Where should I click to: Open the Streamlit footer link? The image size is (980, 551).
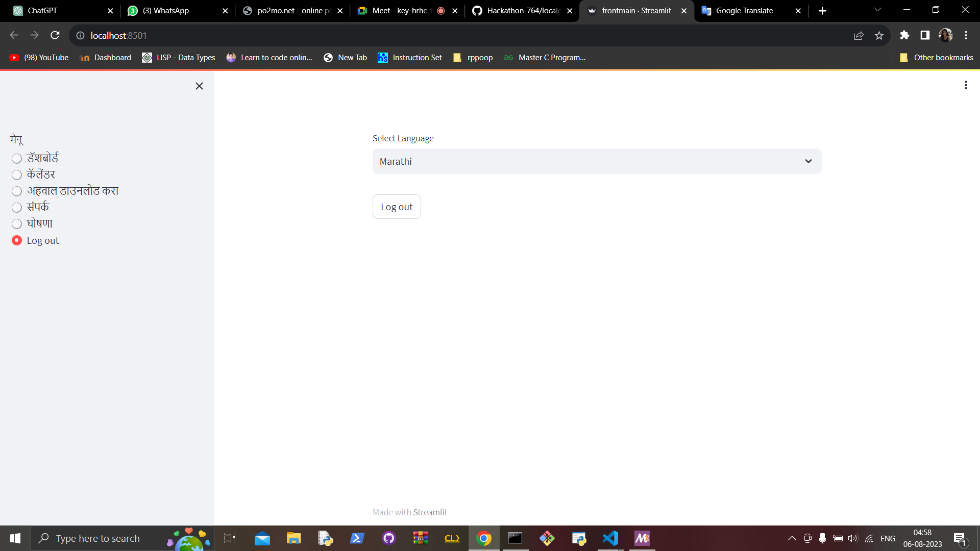coord(430,512)
